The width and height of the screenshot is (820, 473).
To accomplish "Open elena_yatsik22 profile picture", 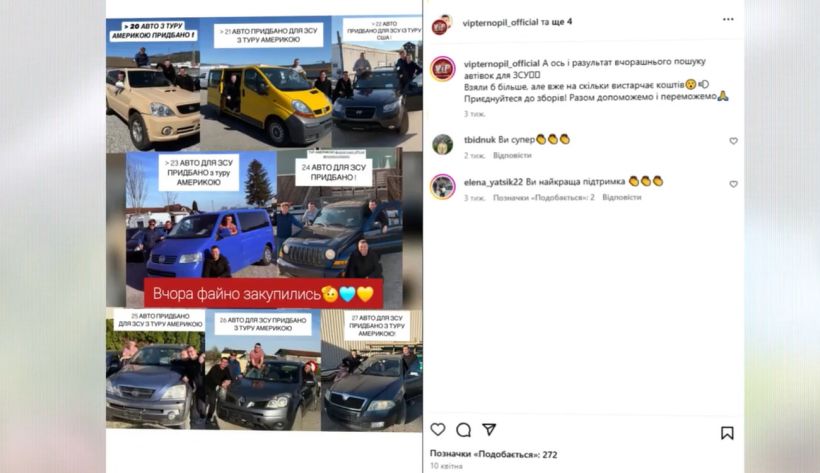I will 442,186.
